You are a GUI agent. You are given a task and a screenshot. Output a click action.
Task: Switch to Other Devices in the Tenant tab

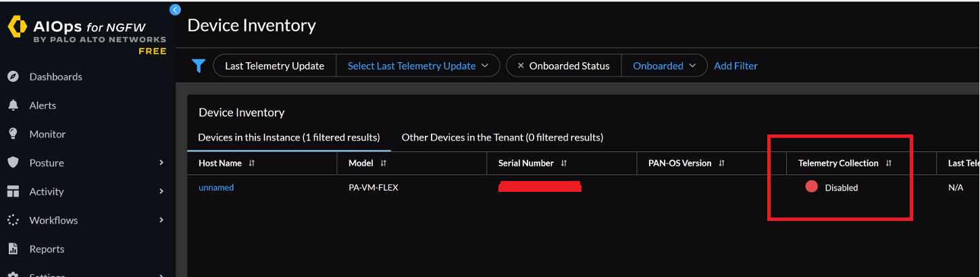point(502,137)
